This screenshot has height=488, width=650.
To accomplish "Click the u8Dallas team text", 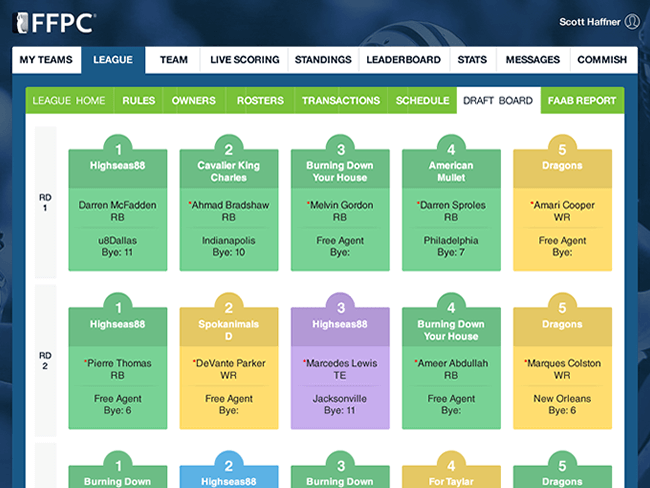I will (x=118, y=240).
